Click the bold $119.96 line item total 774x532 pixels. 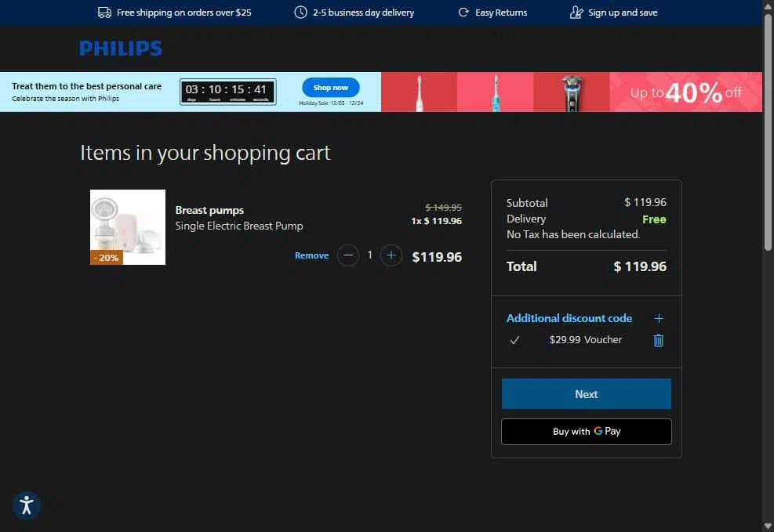point(437,257)
